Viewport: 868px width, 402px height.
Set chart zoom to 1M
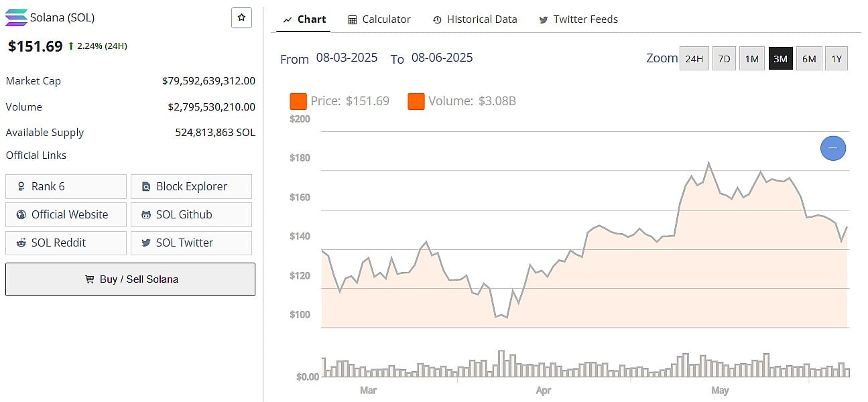752,59
